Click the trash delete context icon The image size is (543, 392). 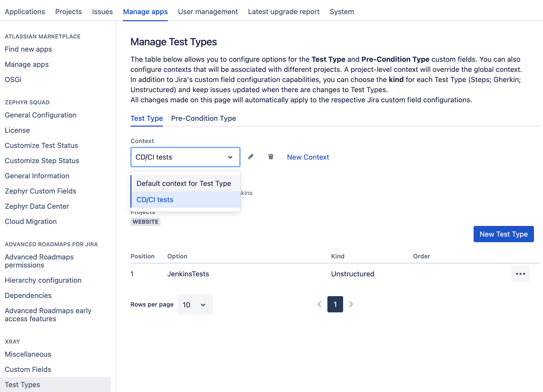coord(271,157)
